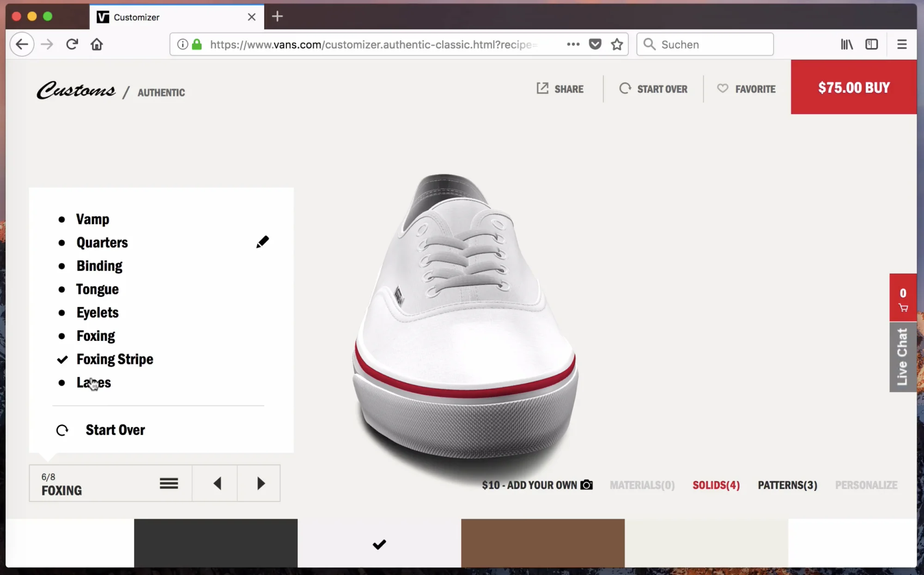Choose the checked white color swatch
The height and width of the screenshot is (575, 924).
pyautogui.click(x=379, y=543)
